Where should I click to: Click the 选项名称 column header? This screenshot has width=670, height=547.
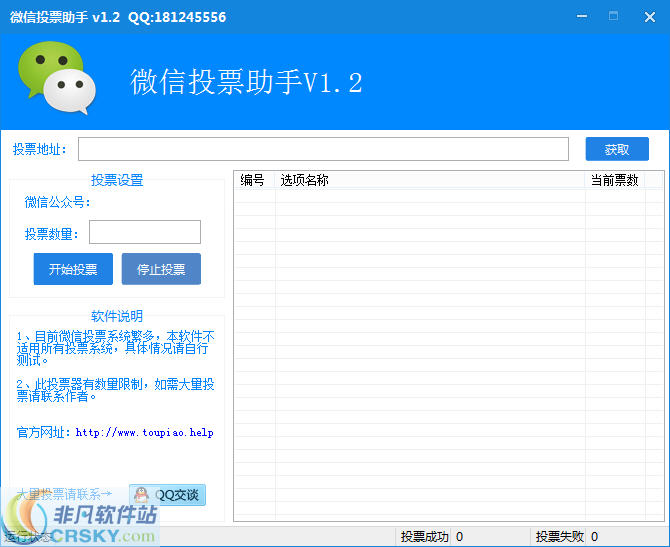430,180
